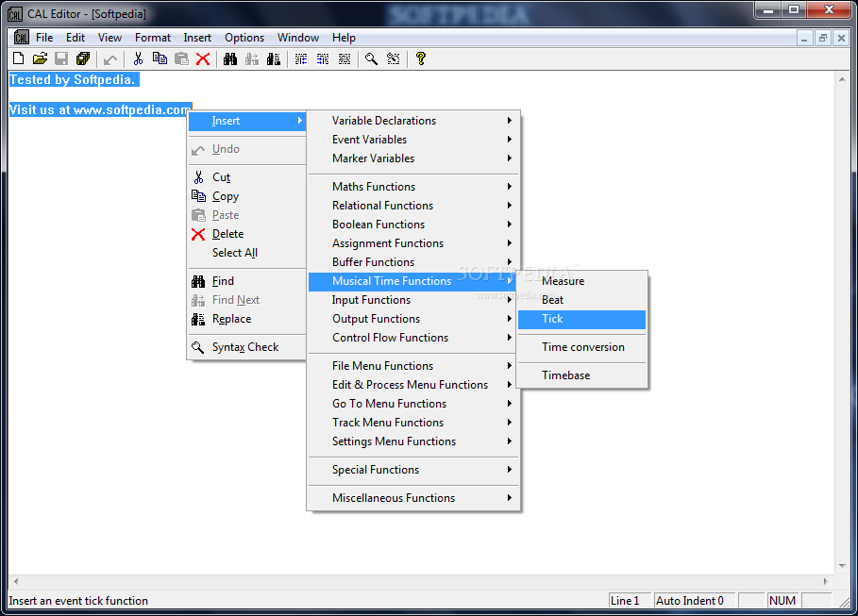Expand Event Variables submenu

413,140
